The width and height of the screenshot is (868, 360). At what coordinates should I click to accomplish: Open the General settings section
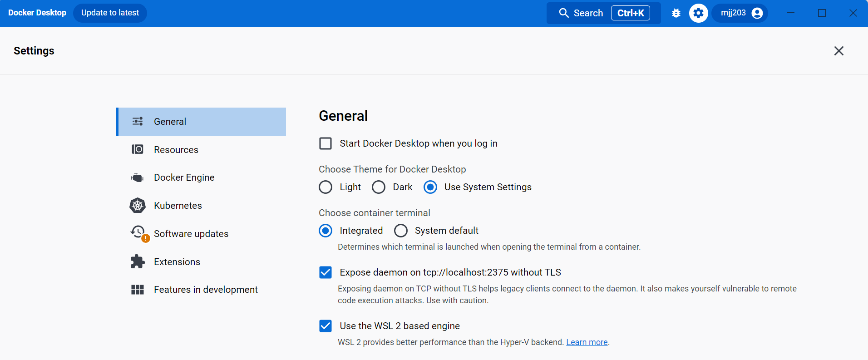coord(201,122)
